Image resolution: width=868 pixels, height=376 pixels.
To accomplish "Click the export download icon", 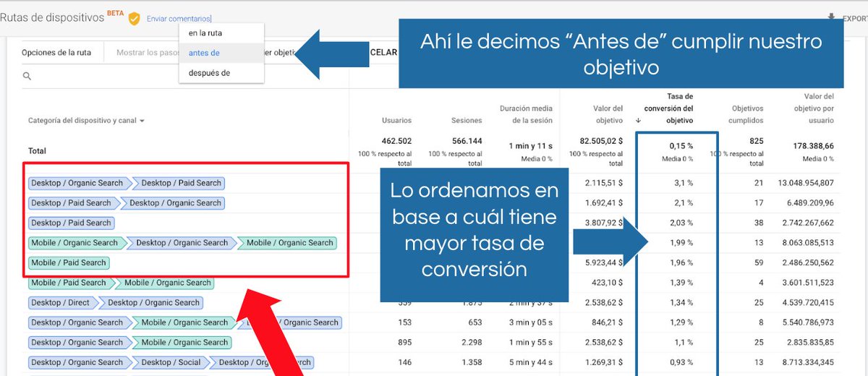I will pyautogui.click(x=832, y=19).
